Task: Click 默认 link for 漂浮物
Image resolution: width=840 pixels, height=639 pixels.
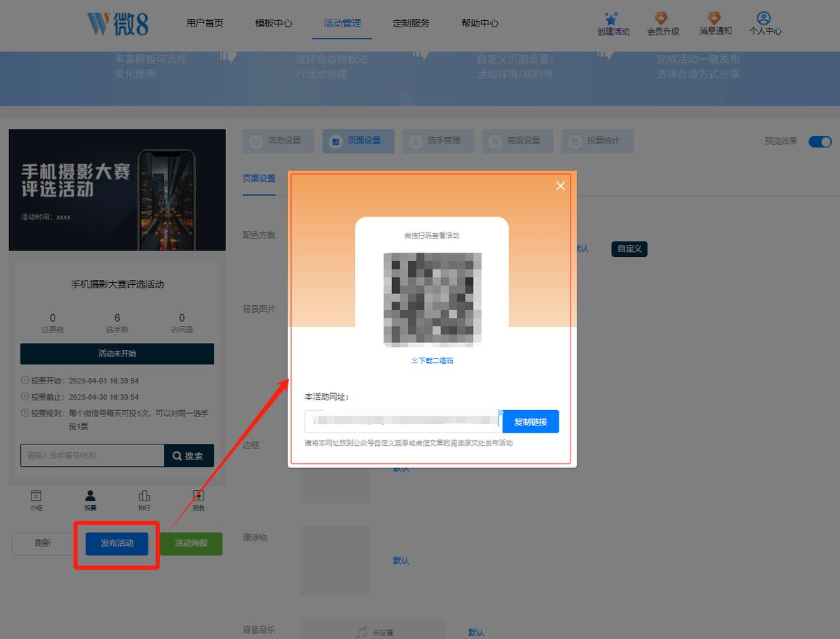Action: pos(401,561)
